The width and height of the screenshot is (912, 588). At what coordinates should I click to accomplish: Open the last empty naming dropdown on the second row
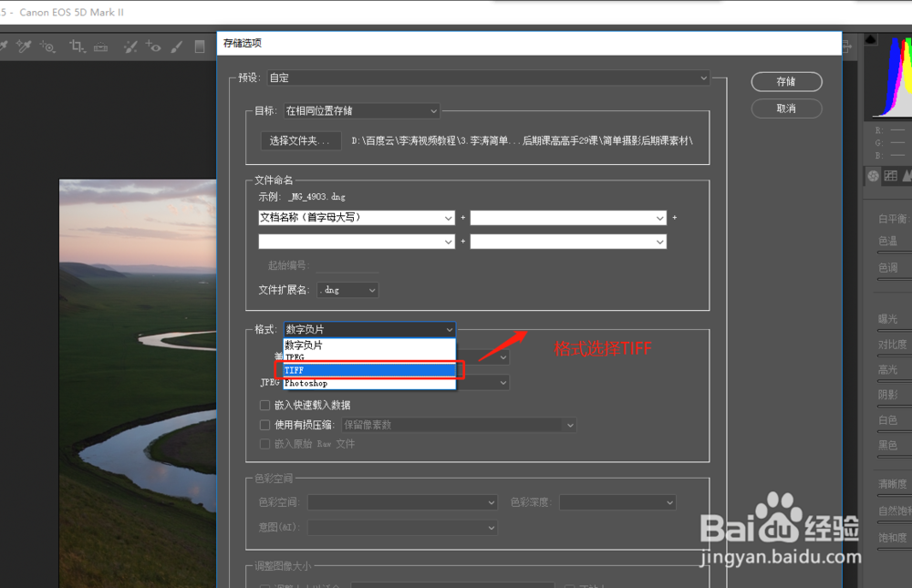568,242
